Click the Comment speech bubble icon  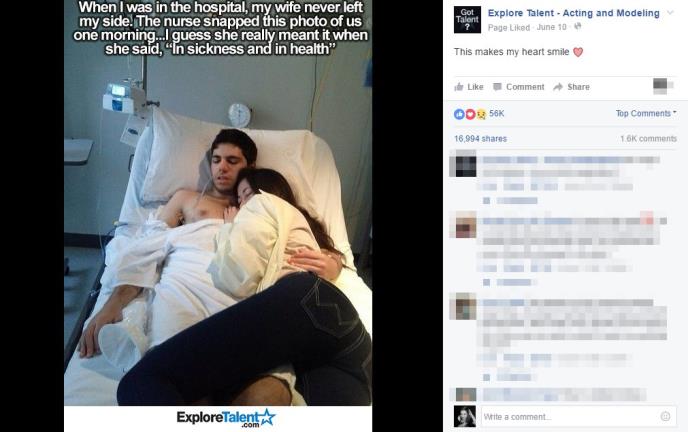(x=497, y=87)
